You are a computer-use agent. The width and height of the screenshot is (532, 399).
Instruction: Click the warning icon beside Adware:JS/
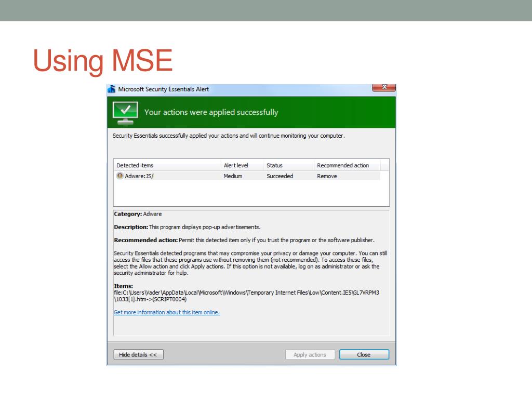tap(120, 176)
